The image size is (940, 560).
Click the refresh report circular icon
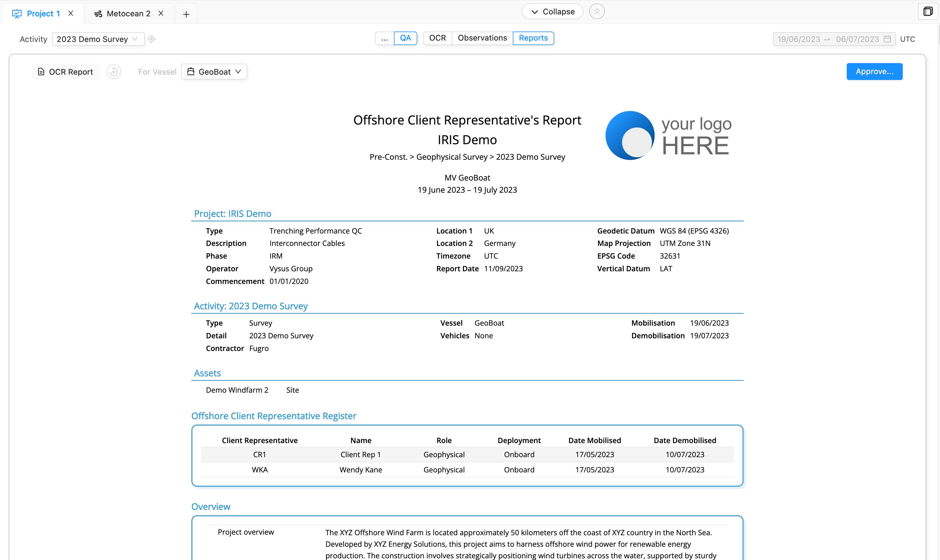(x=114, y=72)
